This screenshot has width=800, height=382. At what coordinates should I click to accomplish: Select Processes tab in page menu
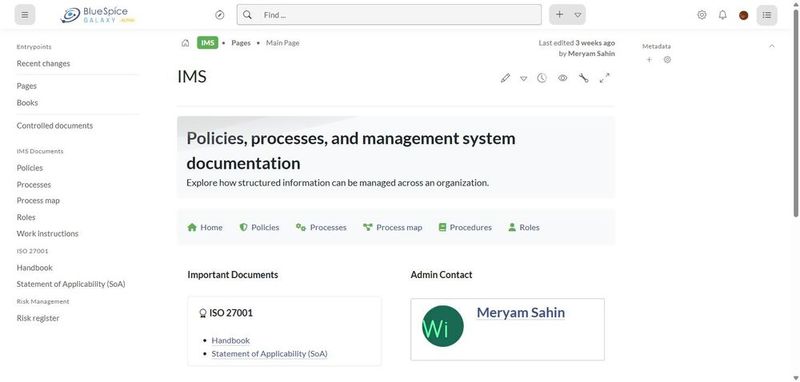click(x=321, y=227)
